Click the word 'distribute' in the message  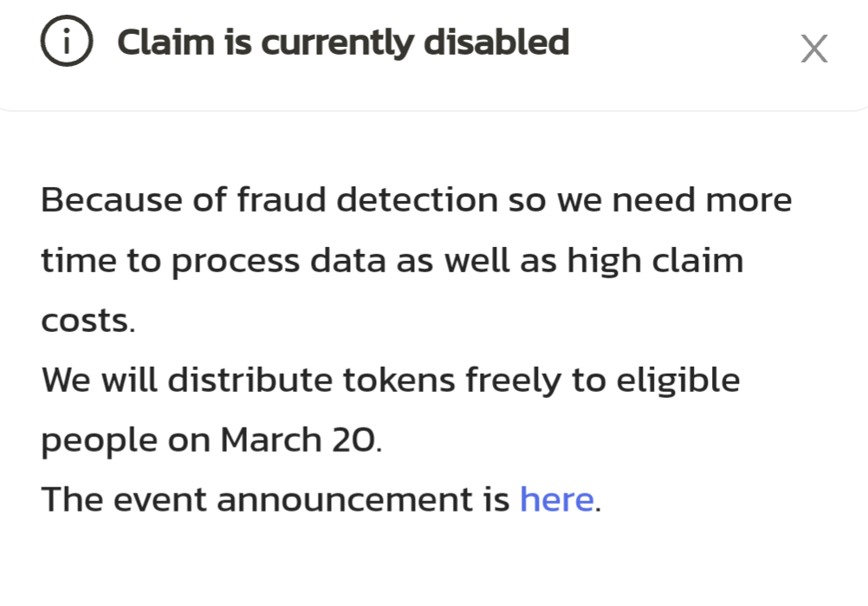[249, 380]
